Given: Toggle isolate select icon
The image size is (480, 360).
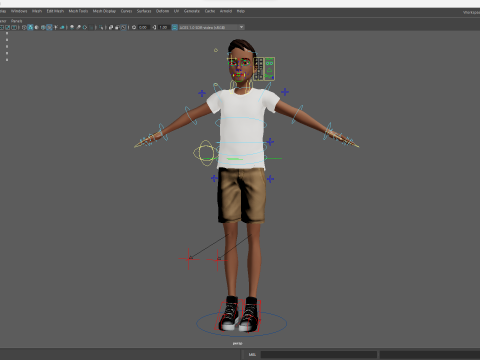Looking at the screenshot, I should (101, 27).
